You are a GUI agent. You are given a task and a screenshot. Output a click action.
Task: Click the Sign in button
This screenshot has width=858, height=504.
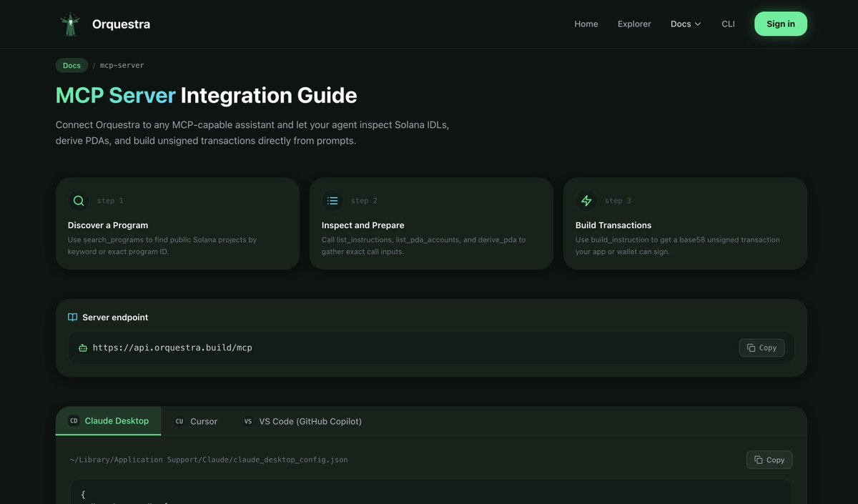point(781,24)
